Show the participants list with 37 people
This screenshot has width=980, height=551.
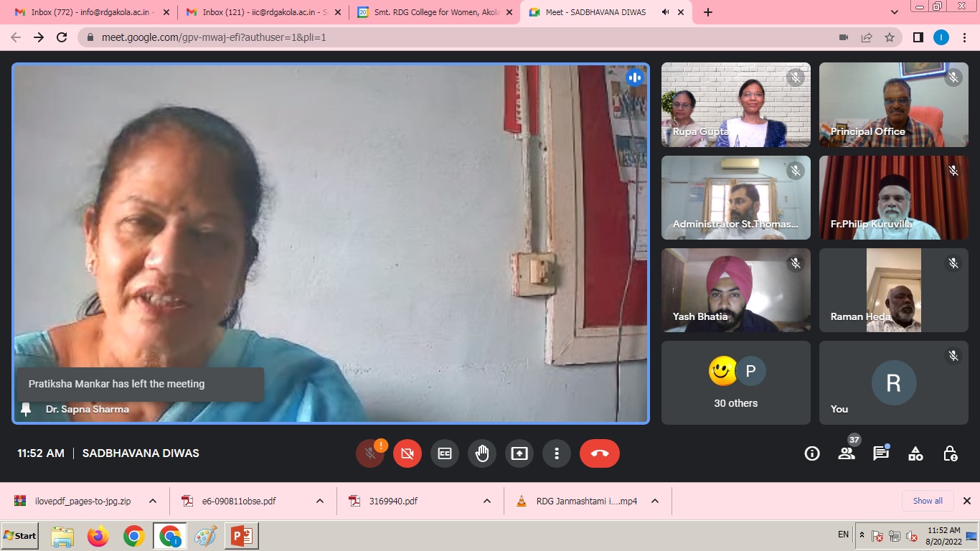[x=847, y=453]
